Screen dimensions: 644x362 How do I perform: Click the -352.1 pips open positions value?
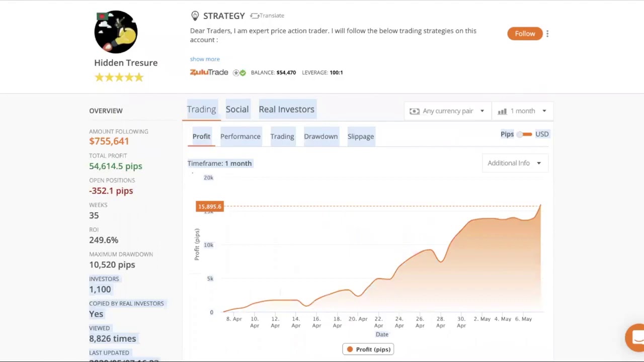(111, 191)
